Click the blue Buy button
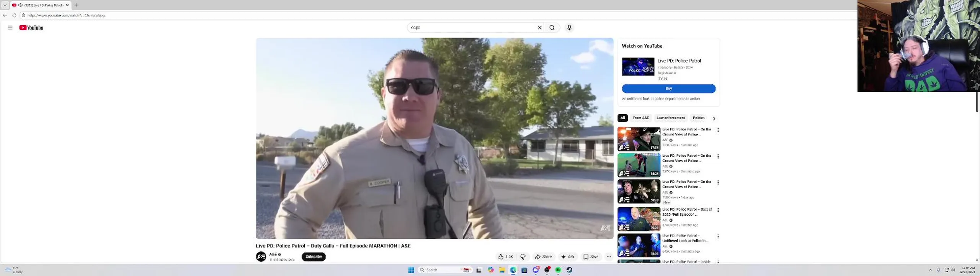 click(x=669, y=89)
